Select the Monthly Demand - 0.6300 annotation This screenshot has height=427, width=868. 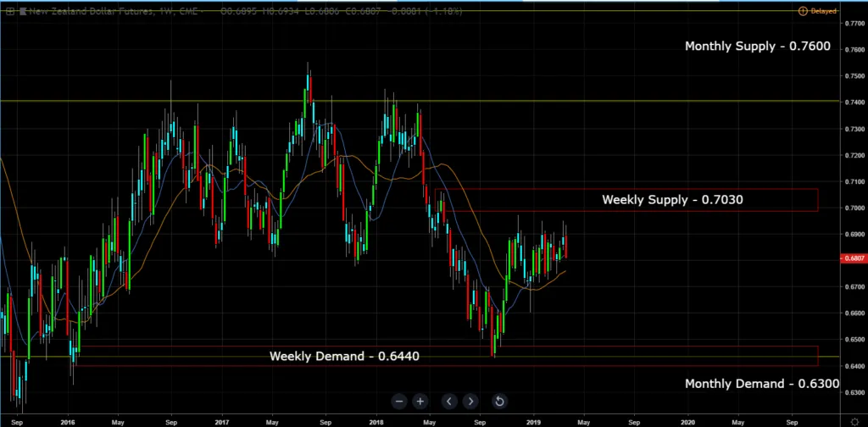(x=762, y=384)
